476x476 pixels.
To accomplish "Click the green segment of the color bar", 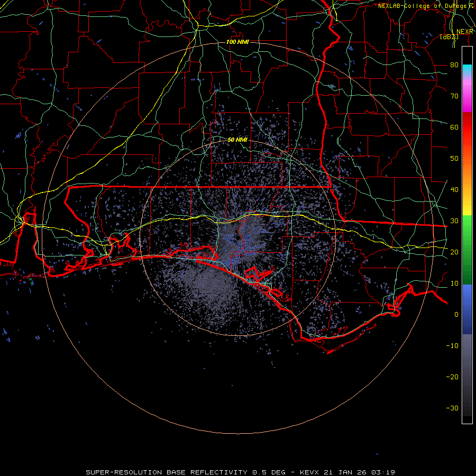I will tap(467, 250).
